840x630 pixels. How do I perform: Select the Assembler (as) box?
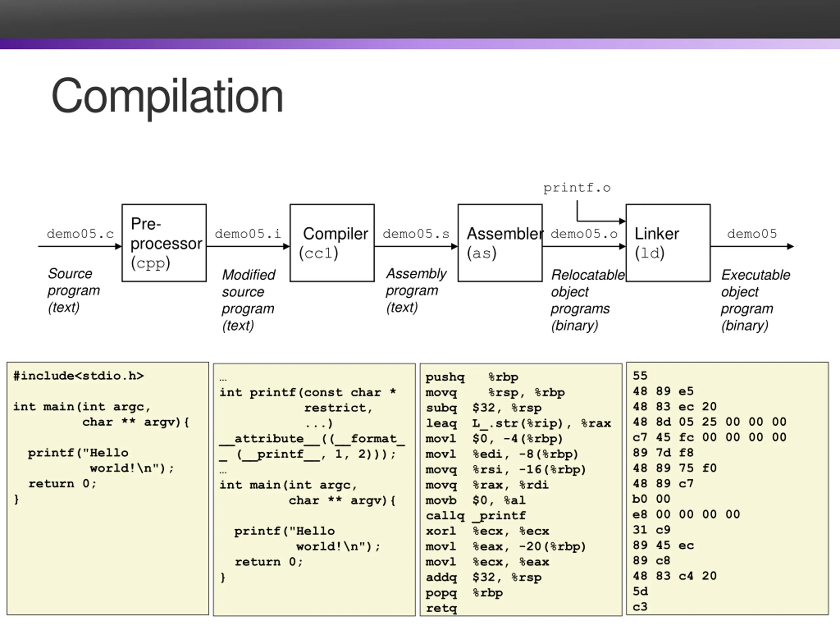coord(500,243)
